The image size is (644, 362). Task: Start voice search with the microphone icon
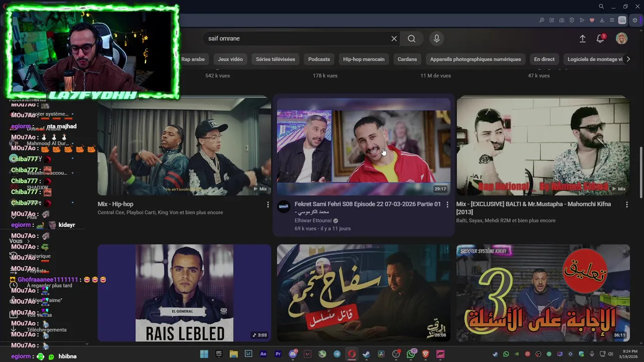(x=437, y=39)
